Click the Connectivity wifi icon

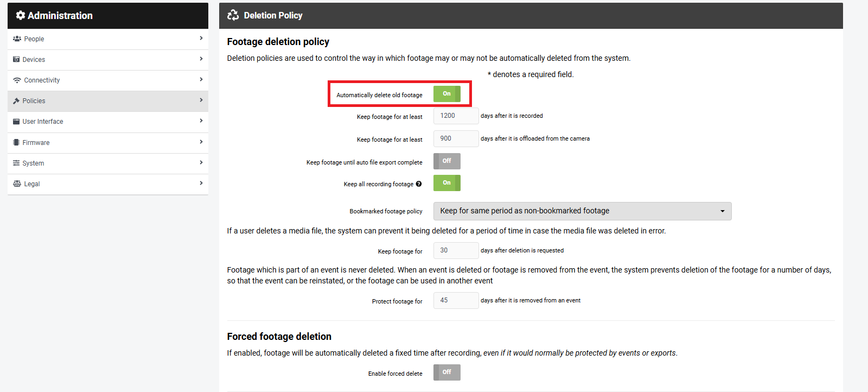[17, 80]
